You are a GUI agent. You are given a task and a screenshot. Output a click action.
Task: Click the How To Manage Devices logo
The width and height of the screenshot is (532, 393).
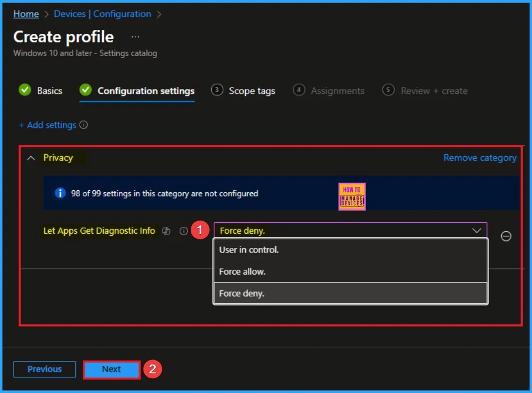tap(352, 196)
